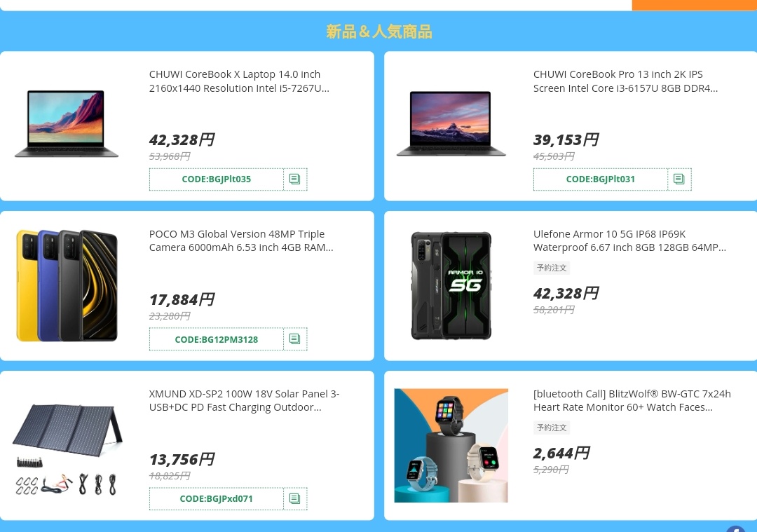Image resolution: width=757 pixels, height=532 pixels.
Task: Open the CHUWI CoreBook Pro laptop image
Action: [x=451, y=124]
